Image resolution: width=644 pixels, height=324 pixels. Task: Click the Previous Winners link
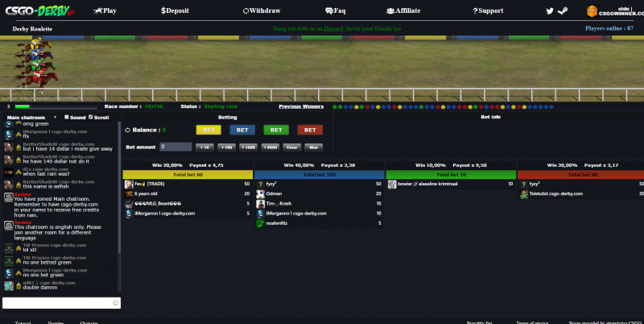[x=301, y=106]
